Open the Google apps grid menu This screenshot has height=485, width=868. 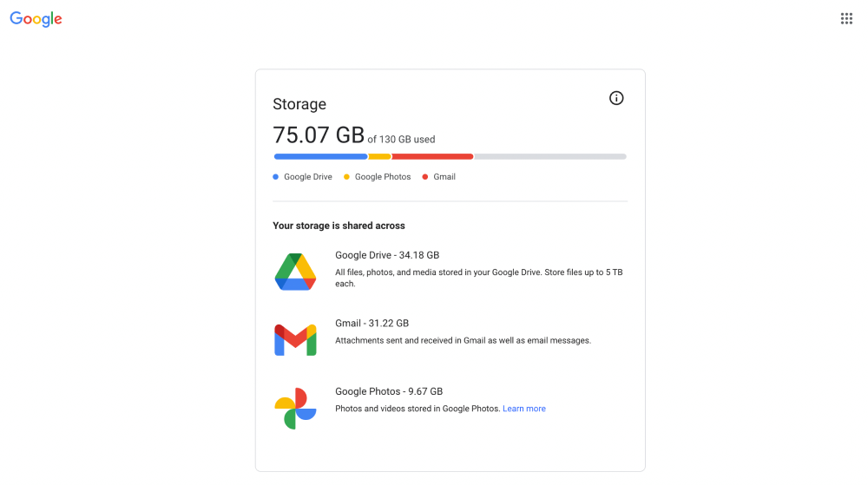click(x=846, y=19)
